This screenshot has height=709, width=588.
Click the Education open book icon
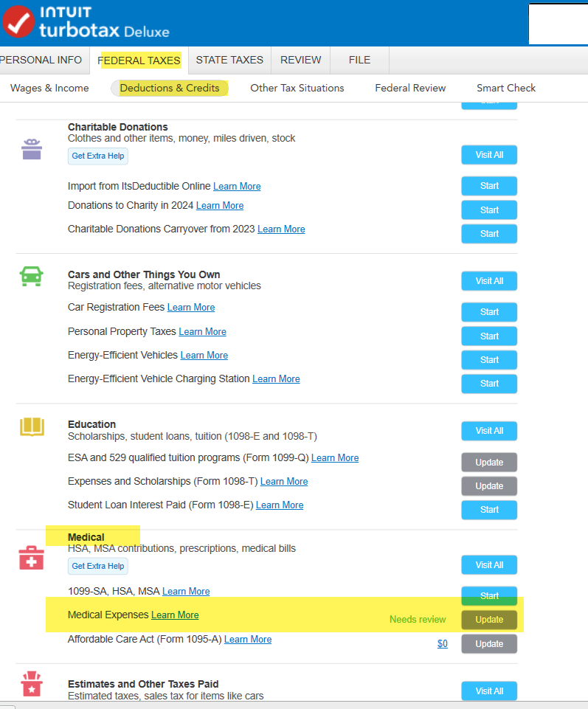point(32,427)
